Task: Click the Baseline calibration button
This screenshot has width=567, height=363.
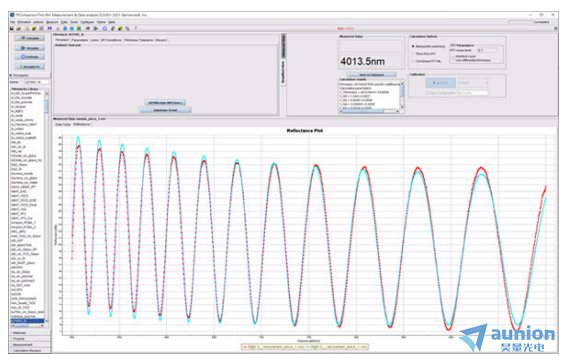Action: tap(440, 83)
